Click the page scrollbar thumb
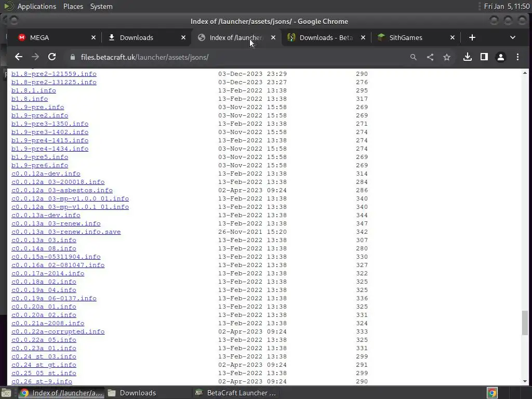The image size is (532, 399). pos(525,323)
